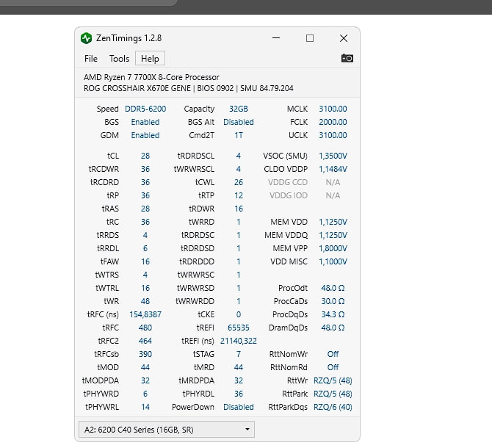Click the tREFI value 65535
This screenshot has height=448, width=492.
point(239,328)
